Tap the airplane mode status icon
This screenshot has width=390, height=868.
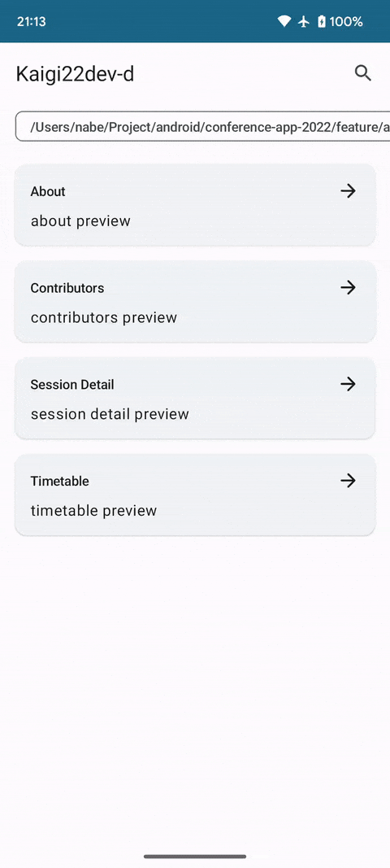pos(303,22)
